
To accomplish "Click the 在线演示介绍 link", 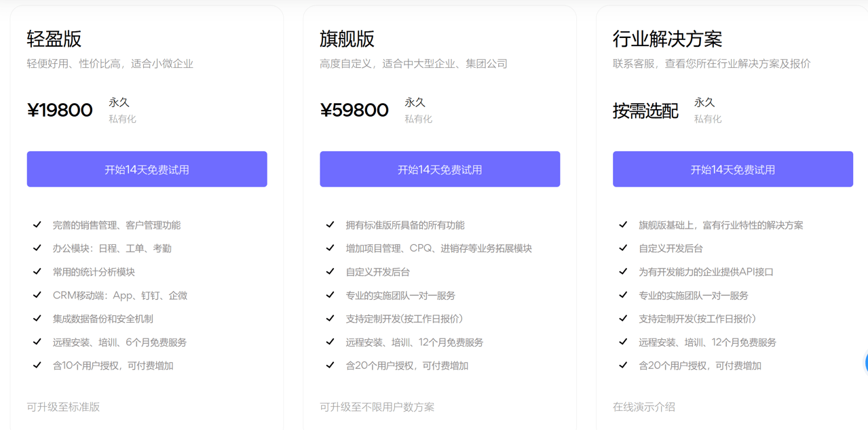I will point(645,406).
